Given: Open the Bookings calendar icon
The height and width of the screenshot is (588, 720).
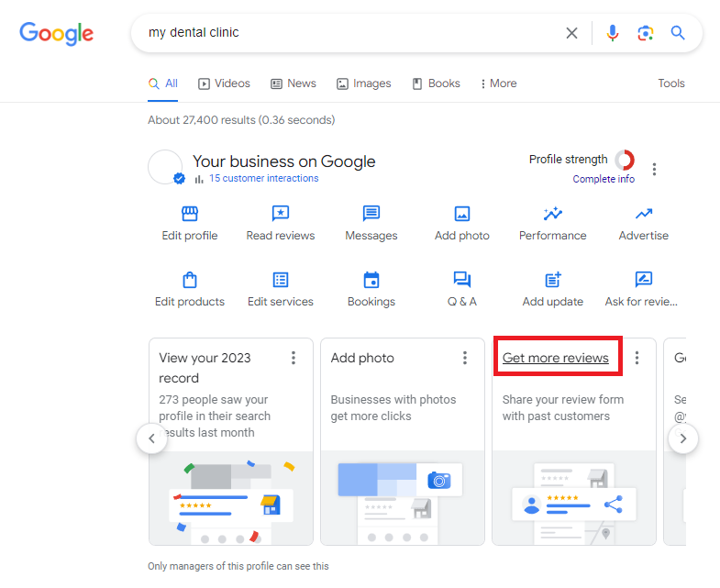Looking at the screenshot, I should point(371,280).
